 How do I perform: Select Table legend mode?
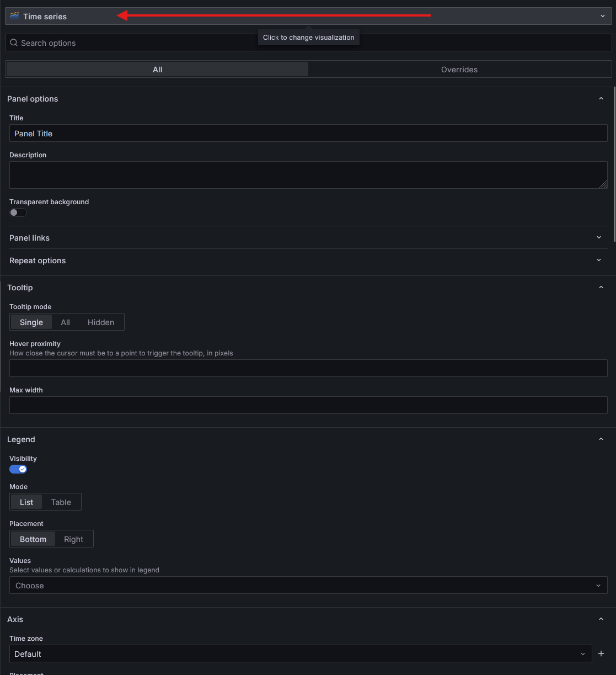tap(61, 502)
